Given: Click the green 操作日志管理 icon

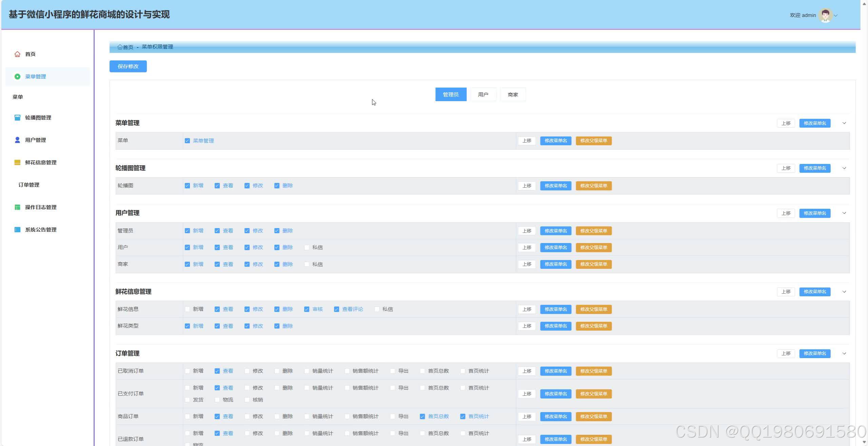Looking at the screenshot, I should (17, 207).
